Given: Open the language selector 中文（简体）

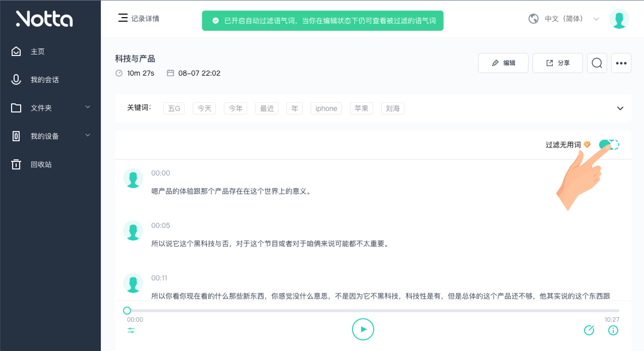Looking at the screenshot, I should point(564,18).
